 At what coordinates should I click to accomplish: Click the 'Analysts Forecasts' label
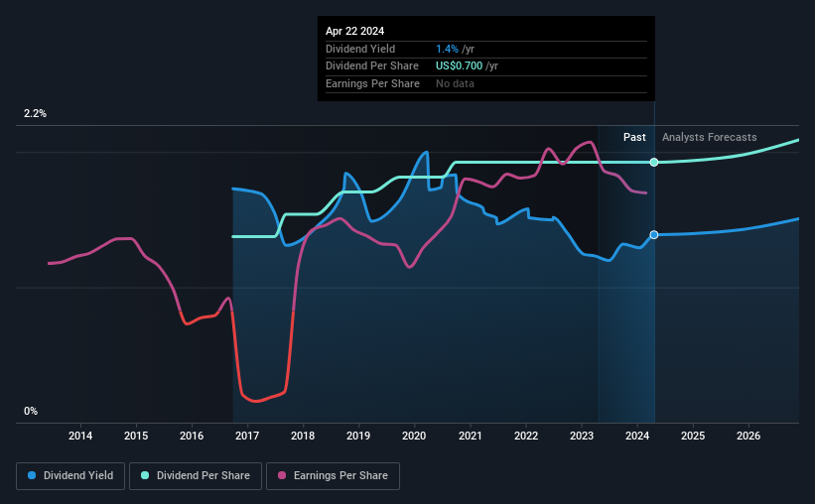[x=709, y=137]
